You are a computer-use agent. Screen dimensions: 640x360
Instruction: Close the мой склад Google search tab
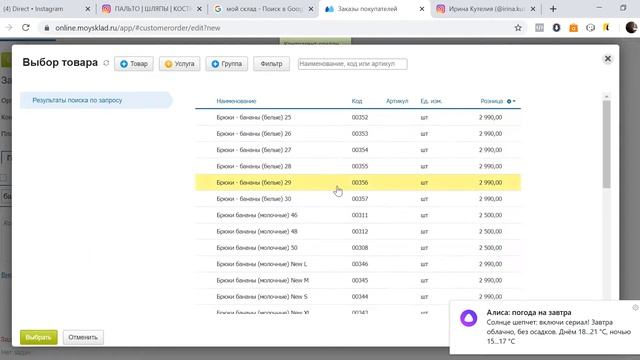311,9
